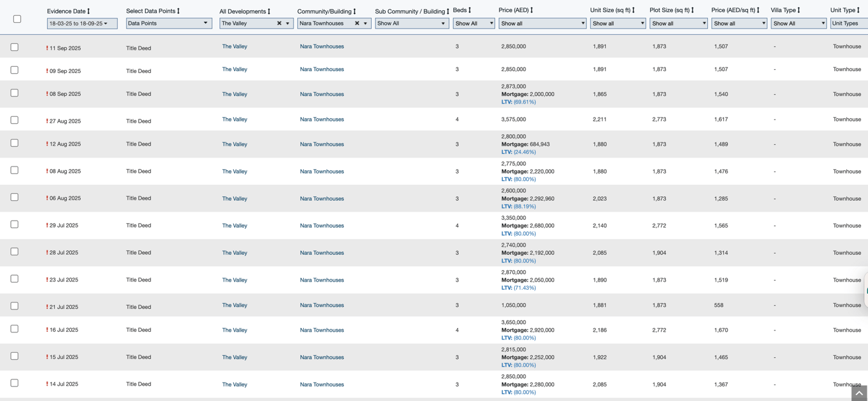The image size is (868, 401).
Task: Sort by Sub Community / Building
Action: coord(448,11)
